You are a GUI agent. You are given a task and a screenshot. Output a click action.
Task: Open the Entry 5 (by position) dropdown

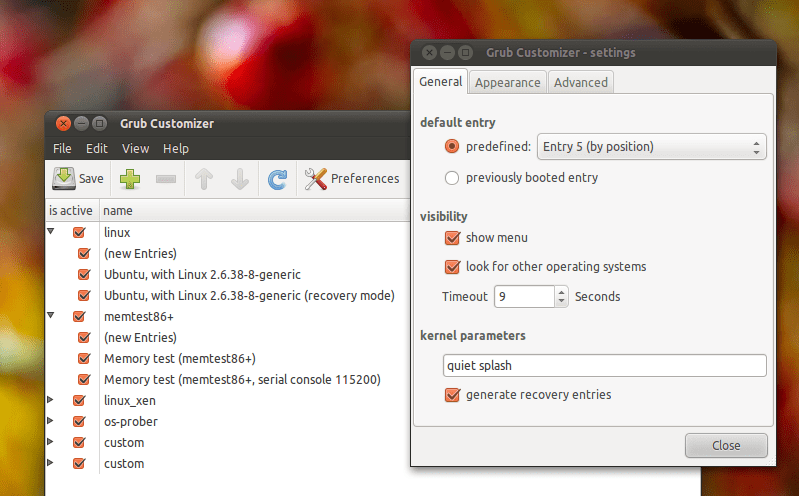(x=652, y=147)
